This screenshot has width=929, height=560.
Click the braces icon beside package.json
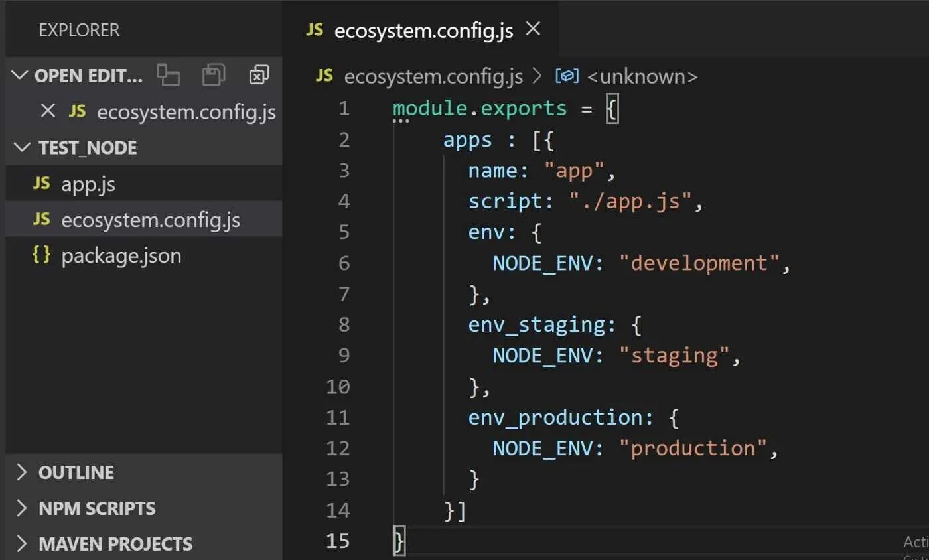(41, 255)
